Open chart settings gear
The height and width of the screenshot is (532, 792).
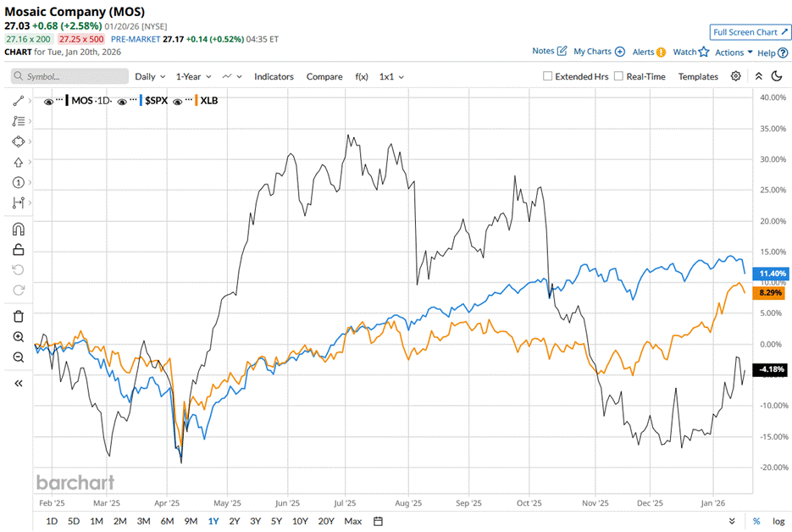pos(736,76)
